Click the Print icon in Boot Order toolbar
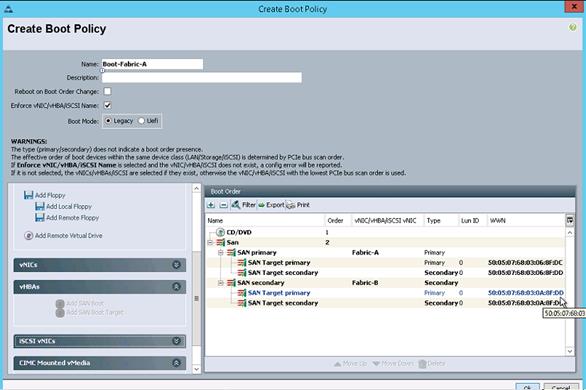The height and width of the screenshot is (390, 586). coord(291,205)
